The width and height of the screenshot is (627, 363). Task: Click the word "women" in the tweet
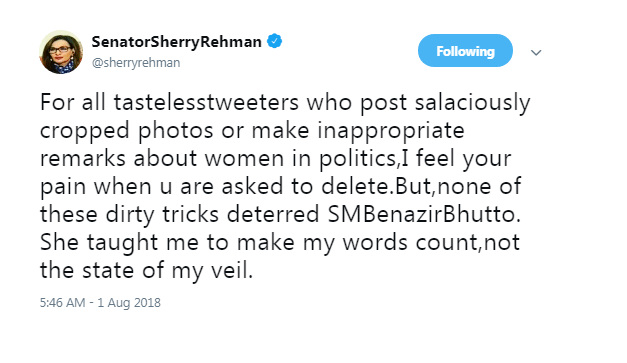click(x=244, y=159)
